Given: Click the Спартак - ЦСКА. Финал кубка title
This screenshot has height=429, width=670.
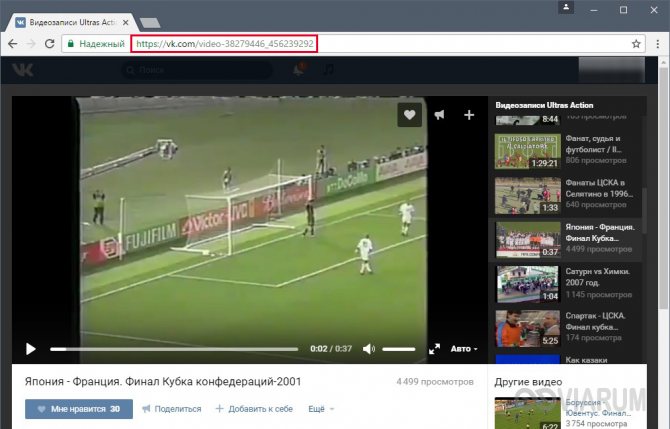Looking at the screenshot, I should [596, 321].
